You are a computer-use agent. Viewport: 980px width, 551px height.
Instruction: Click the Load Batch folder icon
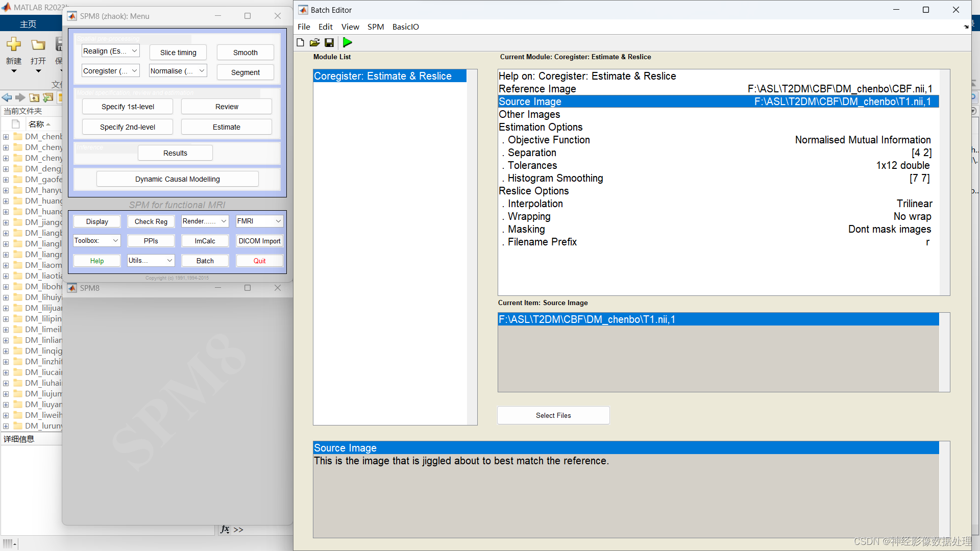[x=314, y=42]
